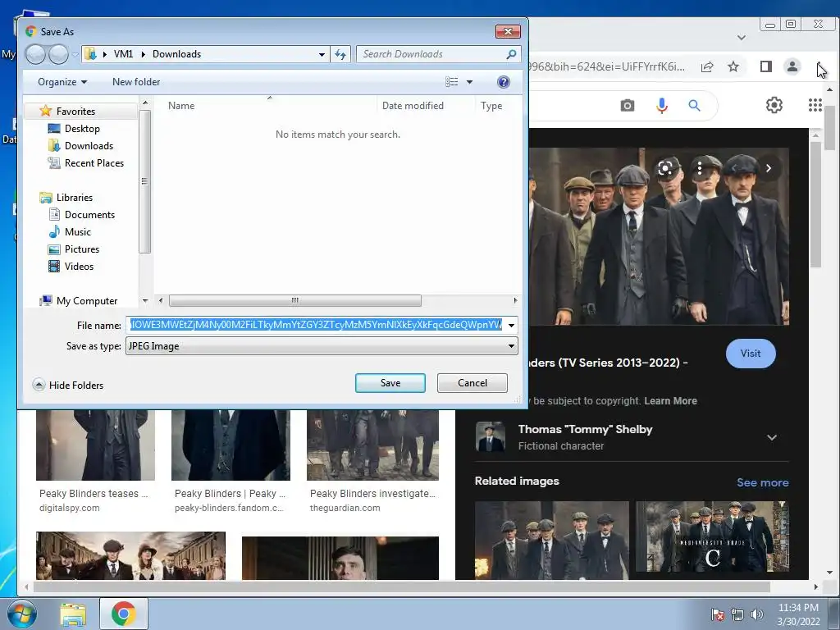Open the Videos library
Image resolution: width=840 pixels, height=630 pixels.
tap(79, 267)
